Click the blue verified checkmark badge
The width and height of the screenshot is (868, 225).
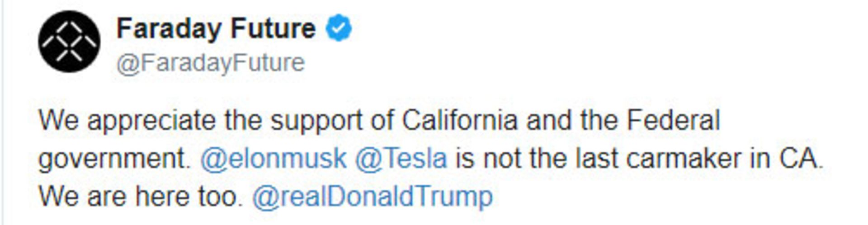click(x=338, y=28)
